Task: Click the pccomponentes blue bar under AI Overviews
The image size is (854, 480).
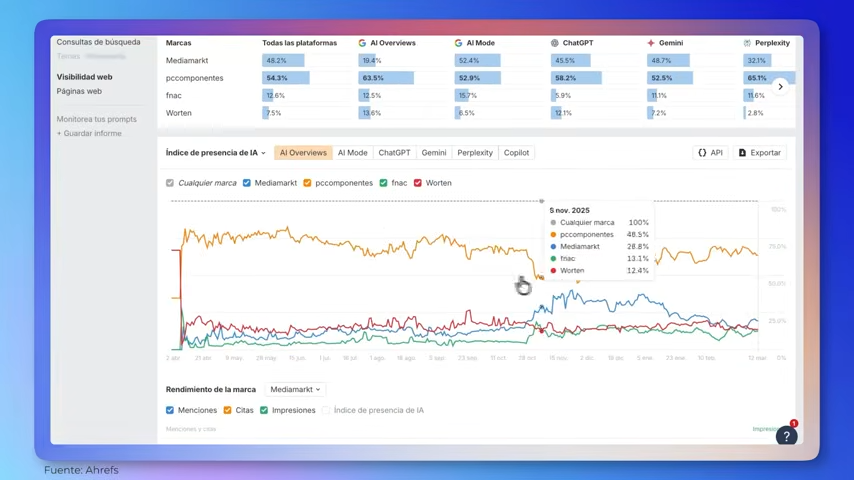Action: pos(386,78)
